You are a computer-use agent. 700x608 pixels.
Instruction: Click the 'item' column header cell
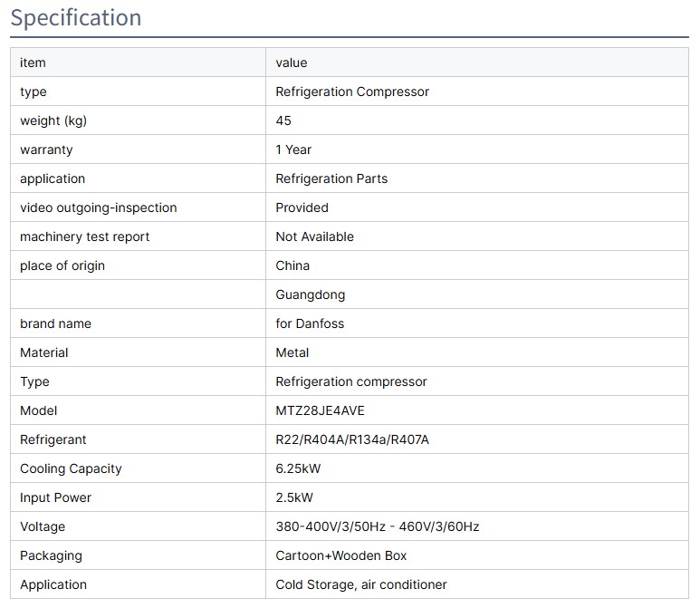pyautogui.click(x=33, y=63)
